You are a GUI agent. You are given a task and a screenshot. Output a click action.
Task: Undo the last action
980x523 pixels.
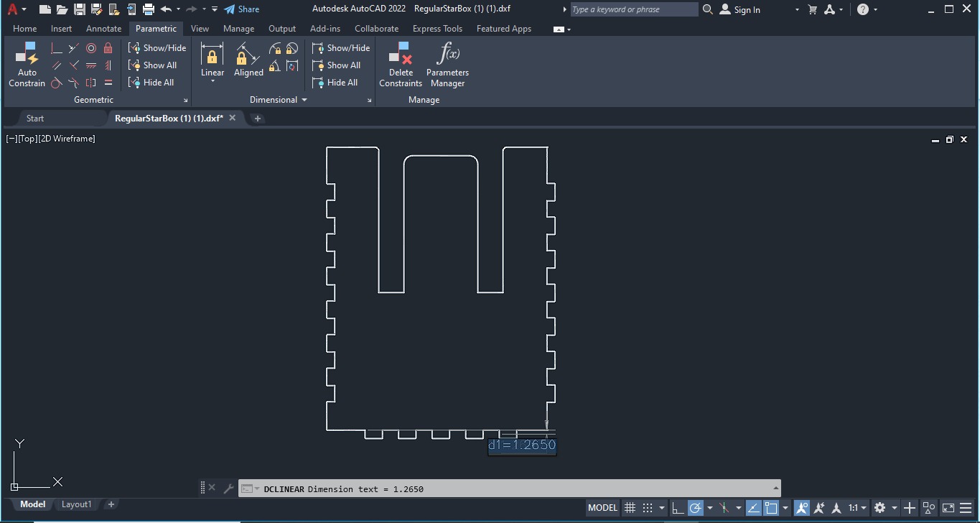tap(167, 9)
